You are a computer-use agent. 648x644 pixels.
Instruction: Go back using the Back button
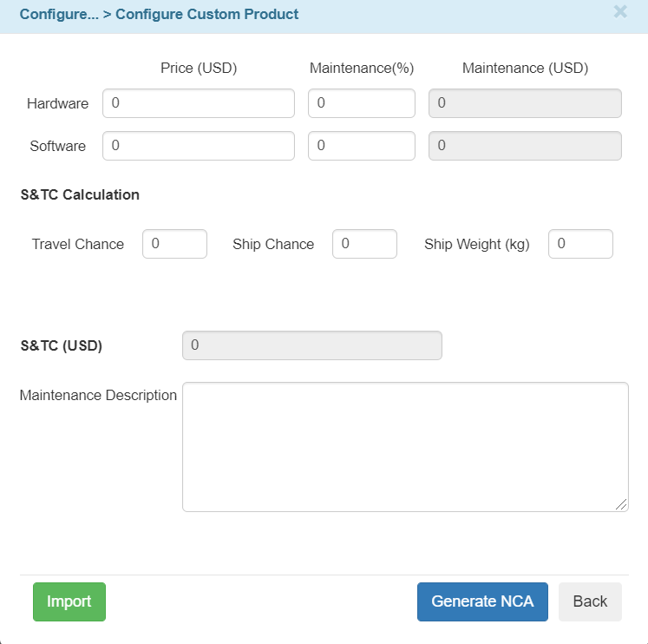tap(590, 601)
